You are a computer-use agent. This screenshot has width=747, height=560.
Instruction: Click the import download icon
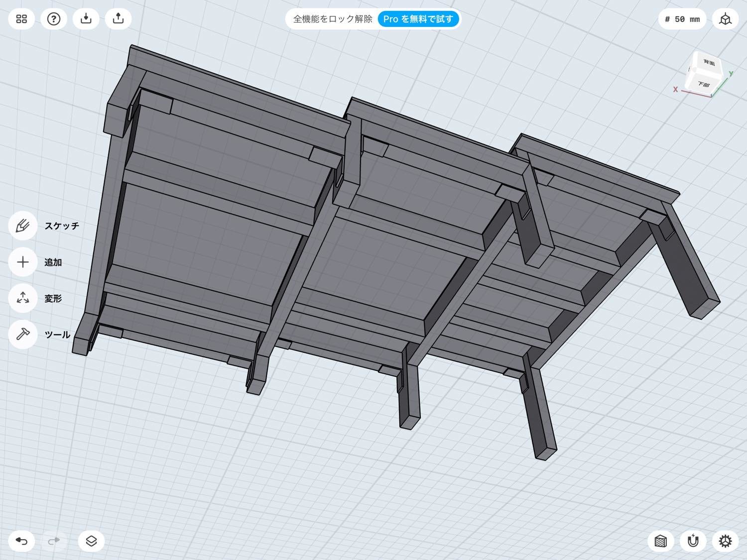86,19
